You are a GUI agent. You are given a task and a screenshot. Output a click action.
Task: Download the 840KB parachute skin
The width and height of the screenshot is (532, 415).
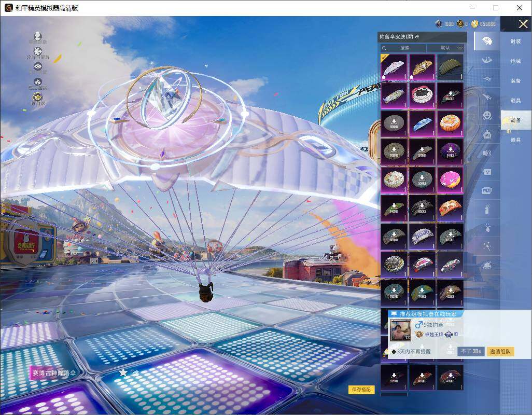coord(450,95)
